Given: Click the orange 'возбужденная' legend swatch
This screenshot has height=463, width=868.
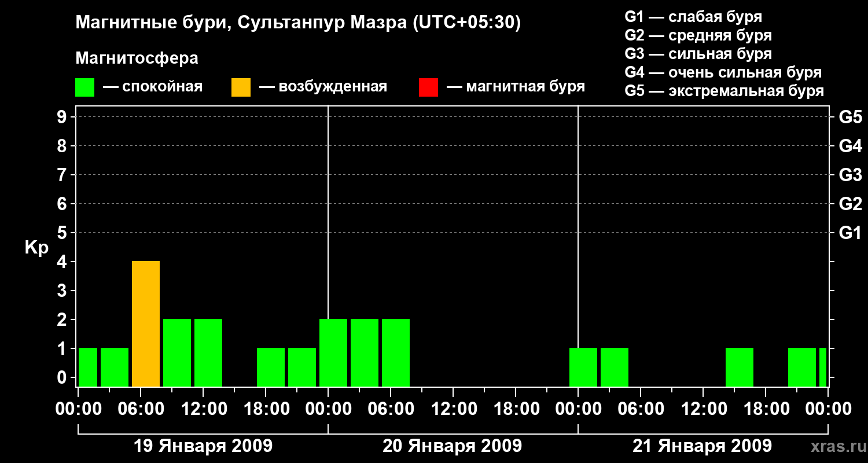Looking at the screenshot, I should point(241,87).
